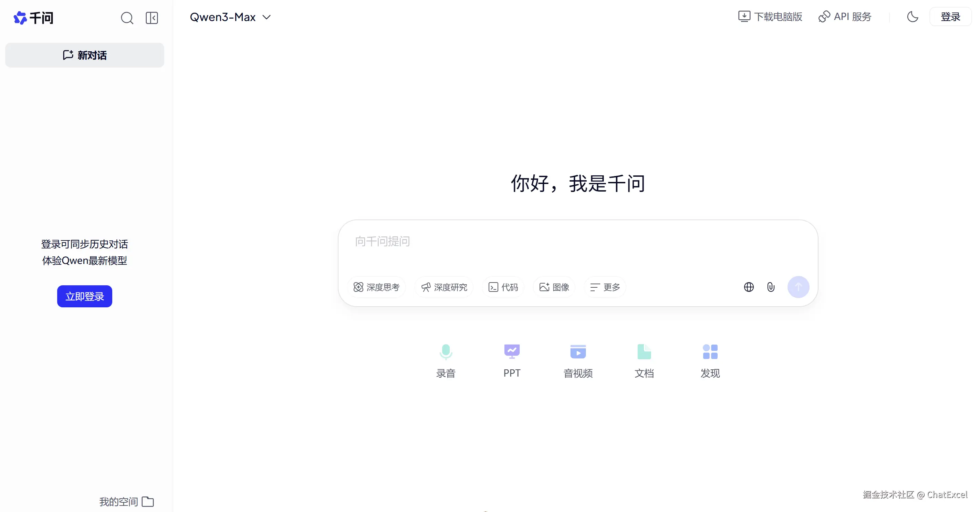The width and height of the screenshot is (980, 512).
Task: Toggle the 代码 code mode chip
Action: [503, 287]
